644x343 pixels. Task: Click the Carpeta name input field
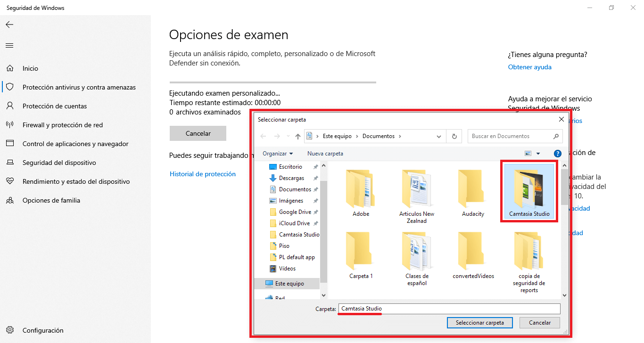click(x=449, y=309)
